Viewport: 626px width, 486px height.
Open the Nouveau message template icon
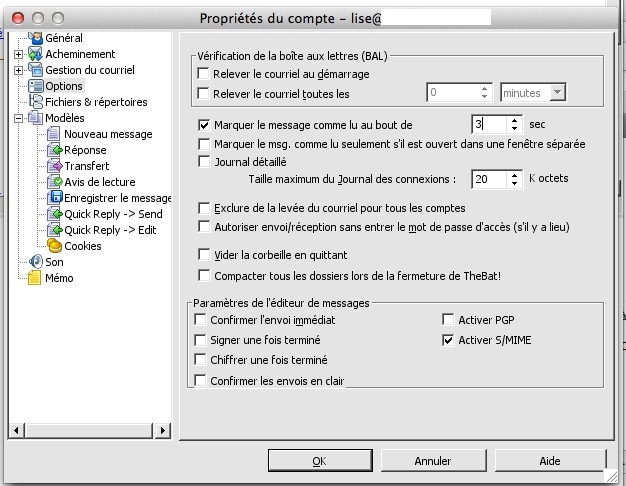click(54, 134)
